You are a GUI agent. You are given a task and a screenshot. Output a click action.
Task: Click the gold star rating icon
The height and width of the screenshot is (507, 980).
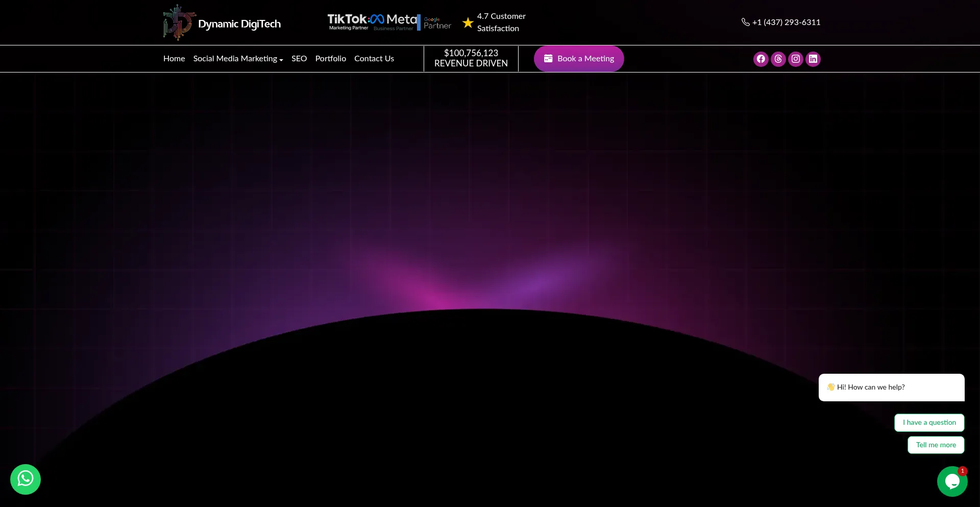[468, 22]
